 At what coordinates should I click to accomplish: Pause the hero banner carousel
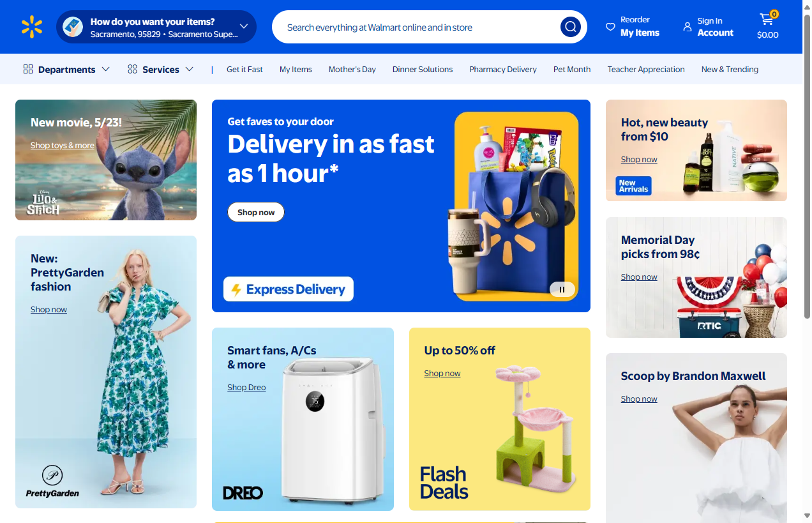click(562, 289)
